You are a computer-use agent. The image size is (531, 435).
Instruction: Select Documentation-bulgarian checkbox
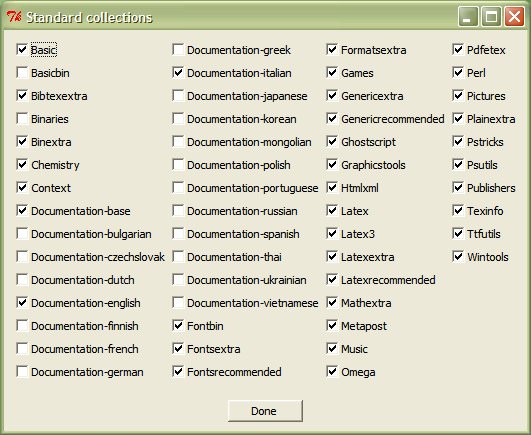pyautogui.click(x=22, y=234)
